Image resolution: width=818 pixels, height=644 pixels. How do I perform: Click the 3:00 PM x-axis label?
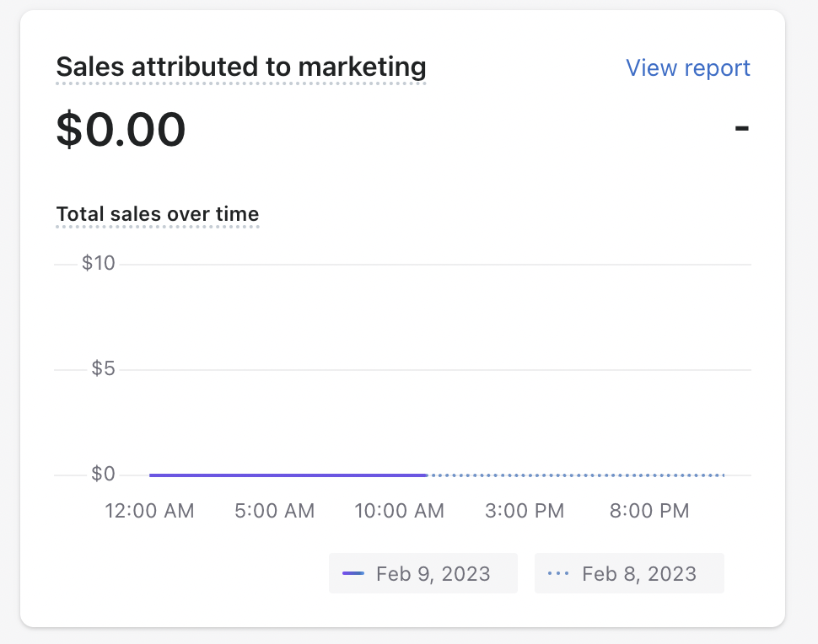pos(525,511)
